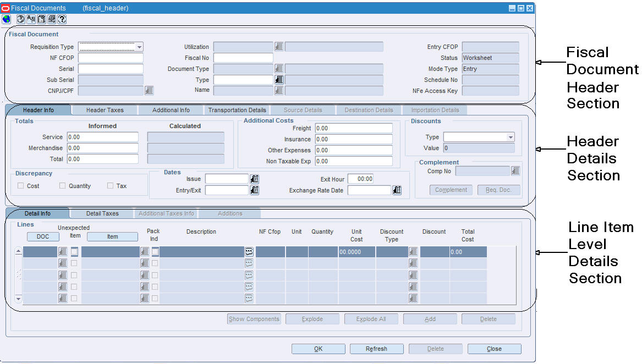The height and width of the screenshot is (364, 642).
Task: Open the Comp No lookup icon
Action: pos(515,171)
